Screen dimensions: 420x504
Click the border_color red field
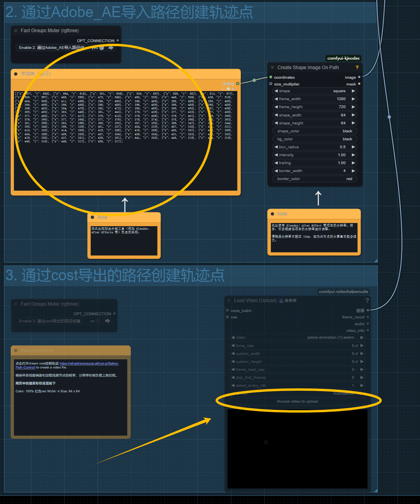click(315, 179)
